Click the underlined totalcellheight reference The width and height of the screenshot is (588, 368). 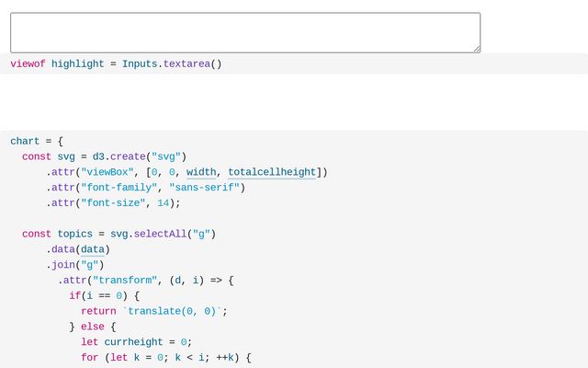click(272, 172)
